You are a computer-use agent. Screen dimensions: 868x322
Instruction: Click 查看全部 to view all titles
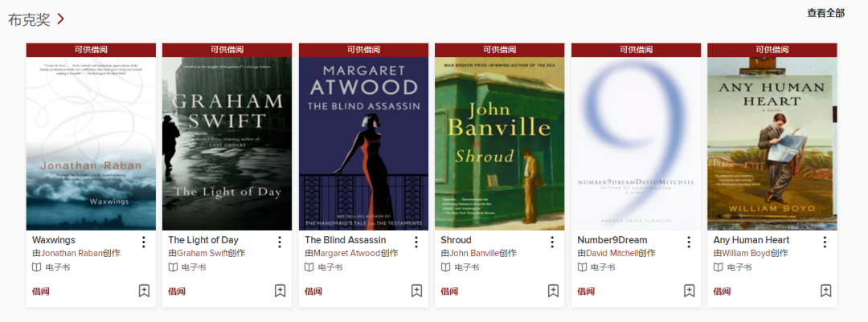[826, 14]
